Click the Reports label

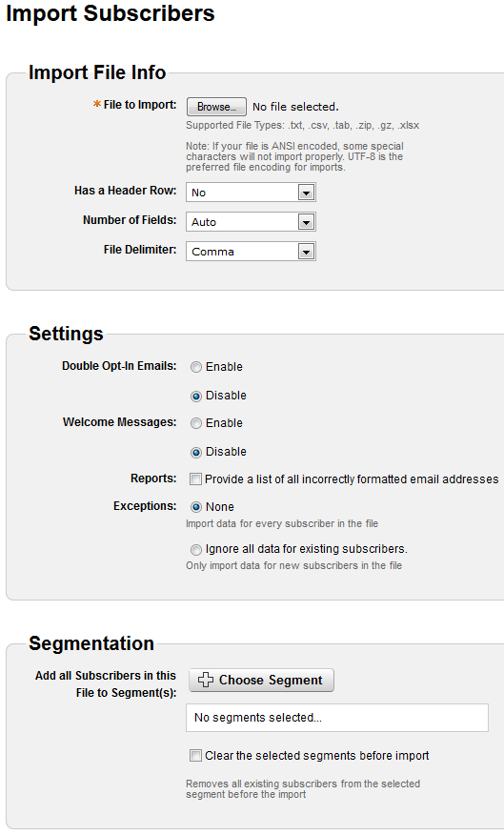153,479
